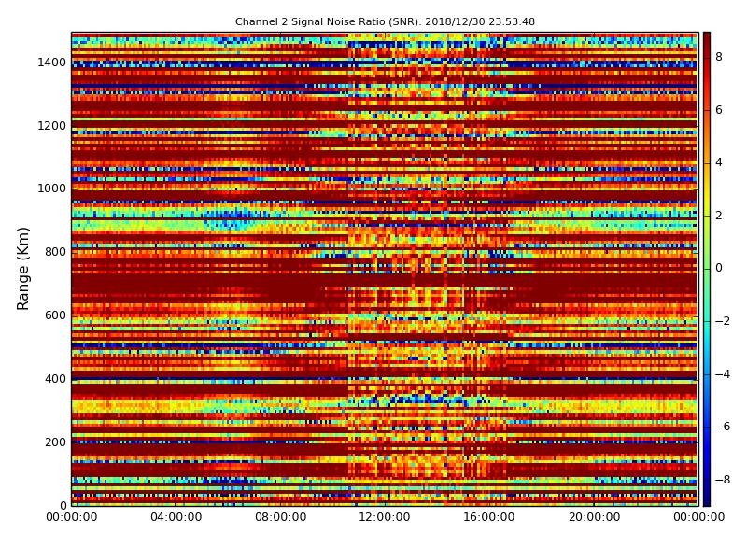Click the y-axis tick label 1400
The height and width of the screenshot is (560, 747).
[52, 63]
